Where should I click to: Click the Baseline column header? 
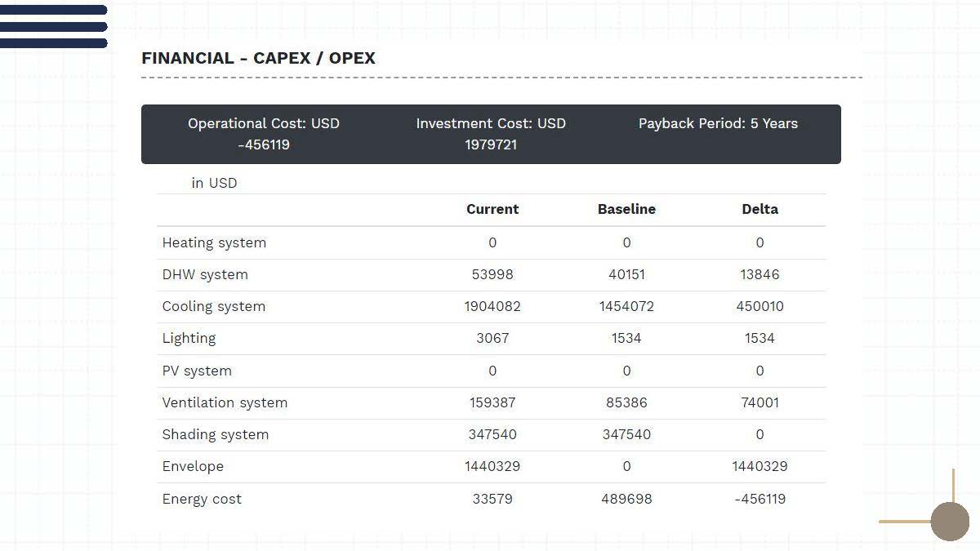626,209
